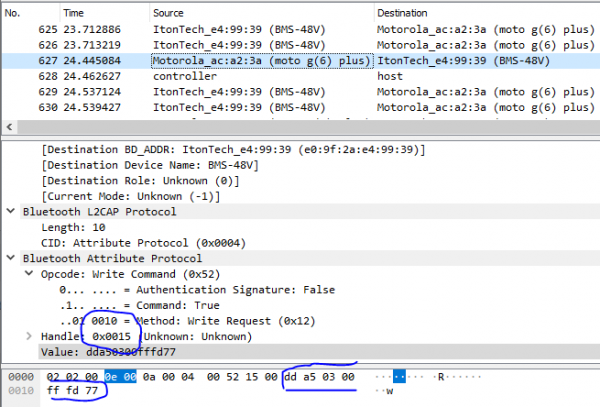Image resolution: width=600 pixels, height=407 pixels.
Task: Select the Value dda50300fffd77 field
Action: coord(319,352)
